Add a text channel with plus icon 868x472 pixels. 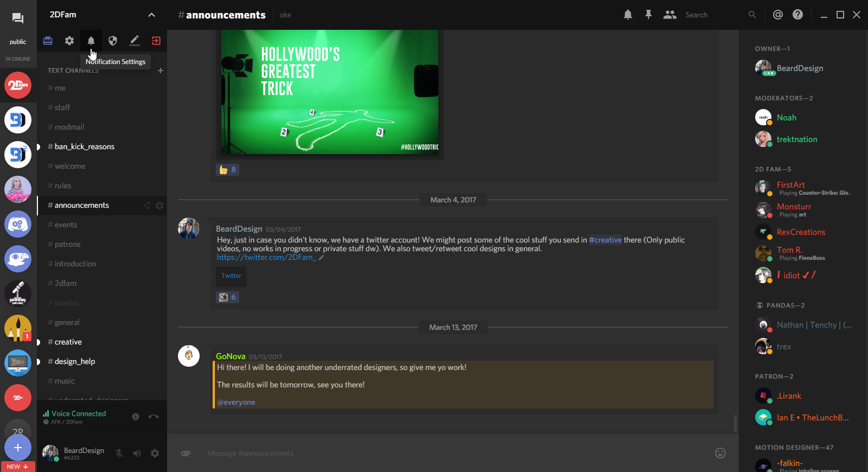pos(161,71)
